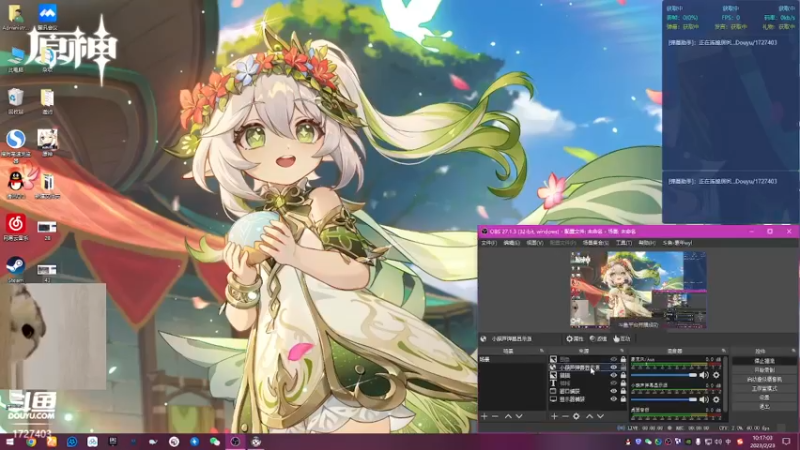Mute 麦克风/Aux speaker icon in mixer
800x450 pixels.
pos(705,375)
